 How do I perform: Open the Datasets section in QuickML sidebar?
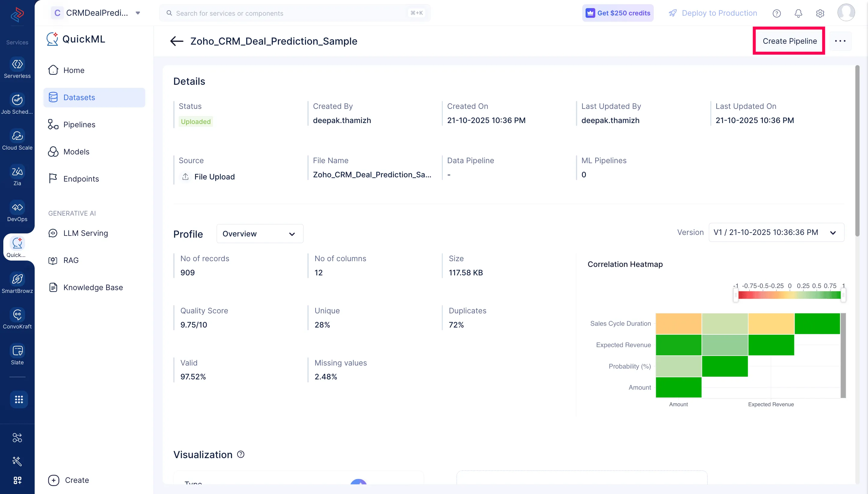[x=79, y=97]
